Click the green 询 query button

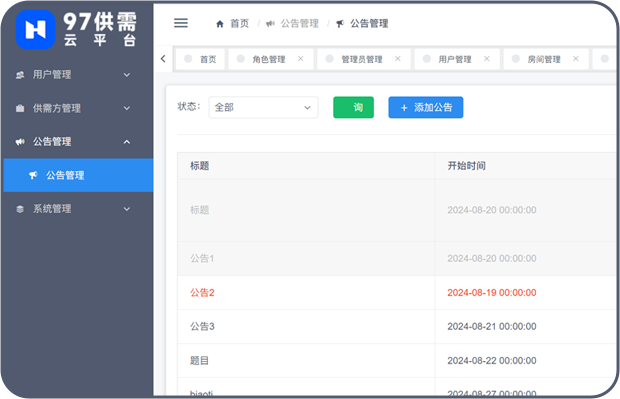coord(353,107)
